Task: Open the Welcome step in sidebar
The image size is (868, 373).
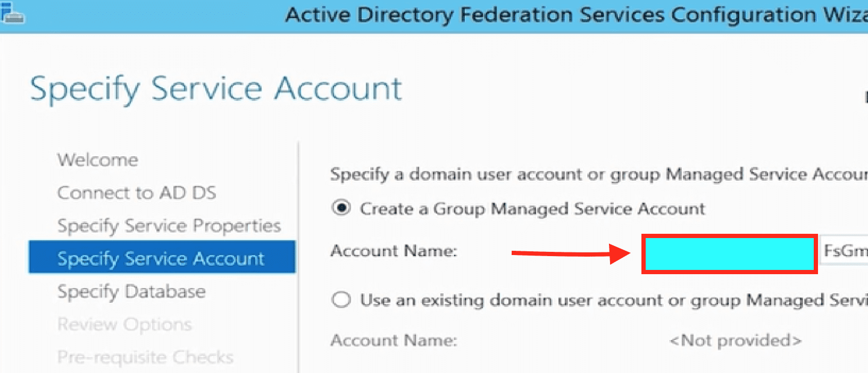Action: click(x=98, y=160)
